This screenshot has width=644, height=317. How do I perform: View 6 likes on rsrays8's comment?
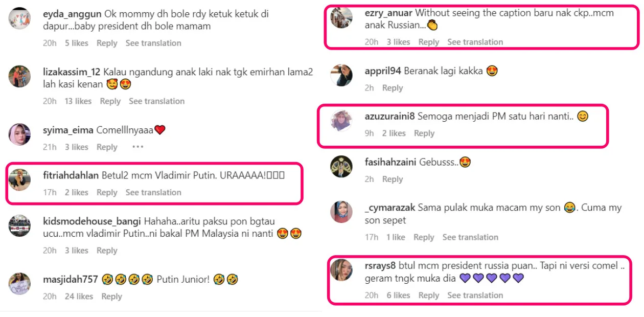click(x=398, y=295)
